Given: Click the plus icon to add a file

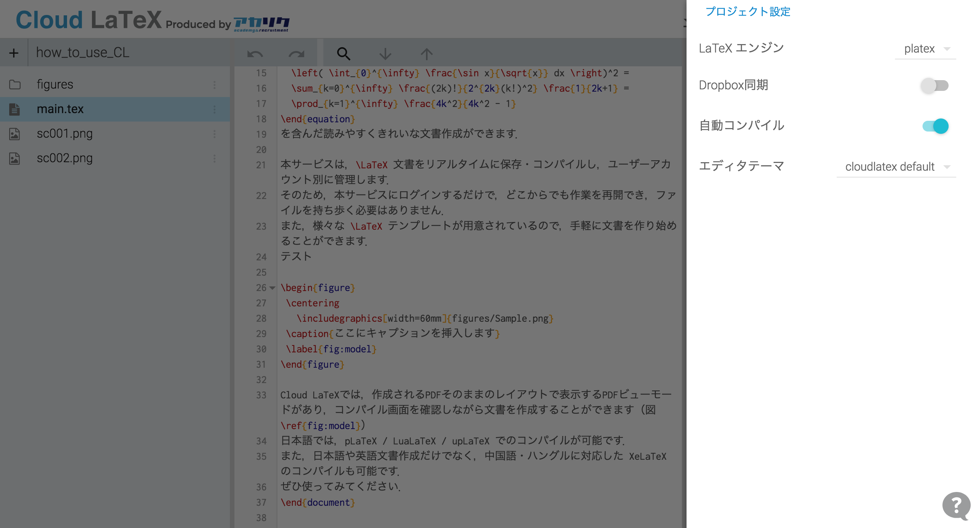Looking at the screenshot, I should tap(14, 53).
